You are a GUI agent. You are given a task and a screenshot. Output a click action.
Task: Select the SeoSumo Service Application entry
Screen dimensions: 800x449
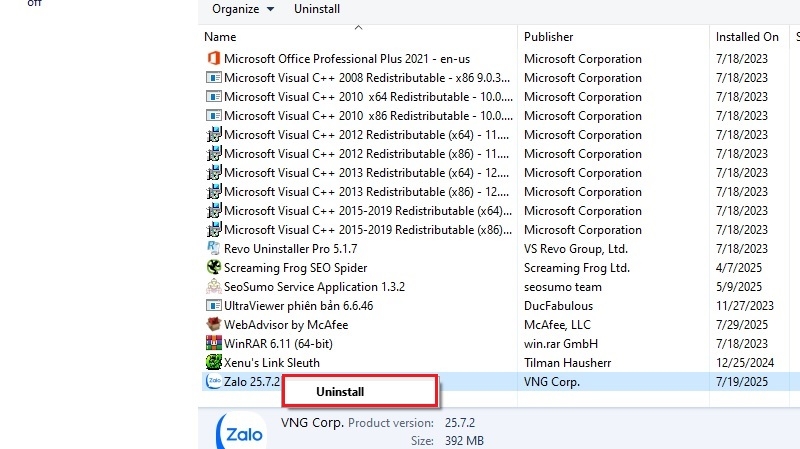pyautogui.click(x=314, y=287)
